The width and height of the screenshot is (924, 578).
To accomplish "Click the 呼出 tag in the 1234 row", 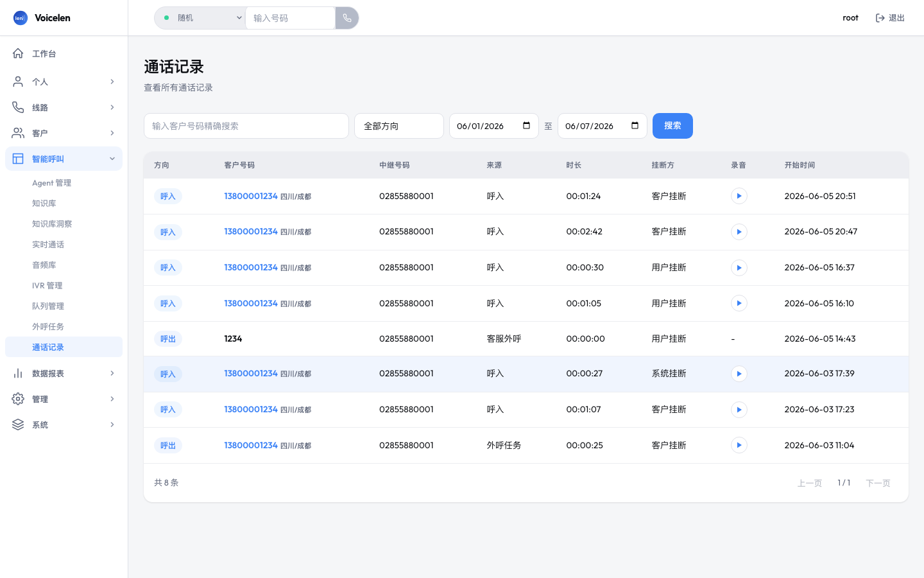I will [168, 339].
